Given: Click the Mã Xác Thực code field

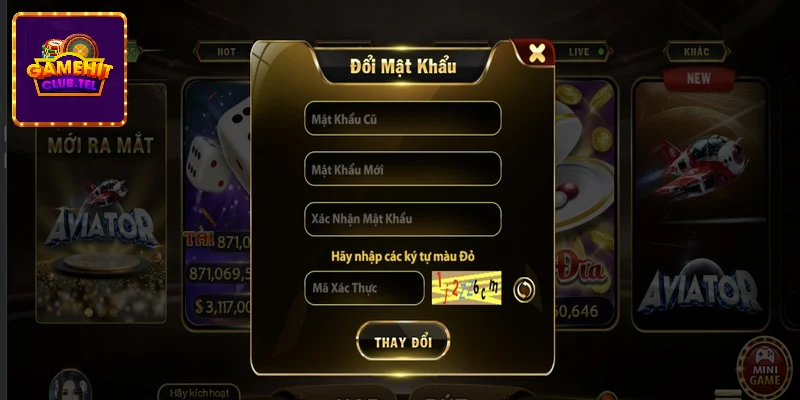Looking at the screenshot, I should pyautogui.click(x=364, y=288).
